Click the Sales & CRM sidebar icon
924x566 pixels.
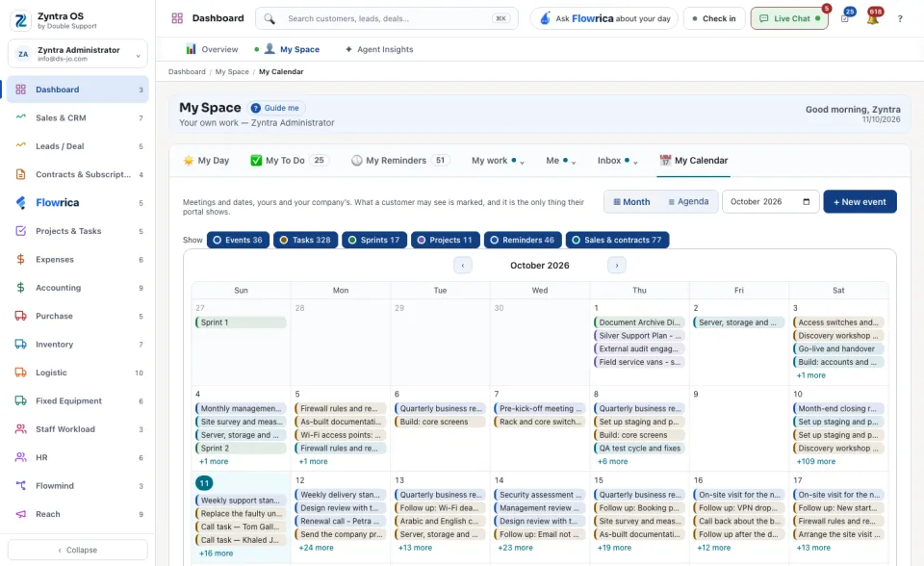click(x=20, y=117)
